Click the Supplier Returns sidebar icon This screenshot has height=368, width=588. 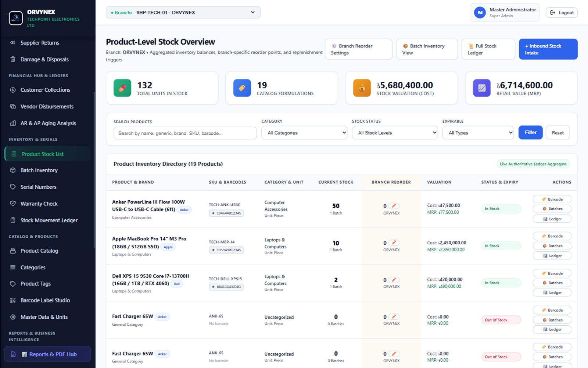point(13,43)
